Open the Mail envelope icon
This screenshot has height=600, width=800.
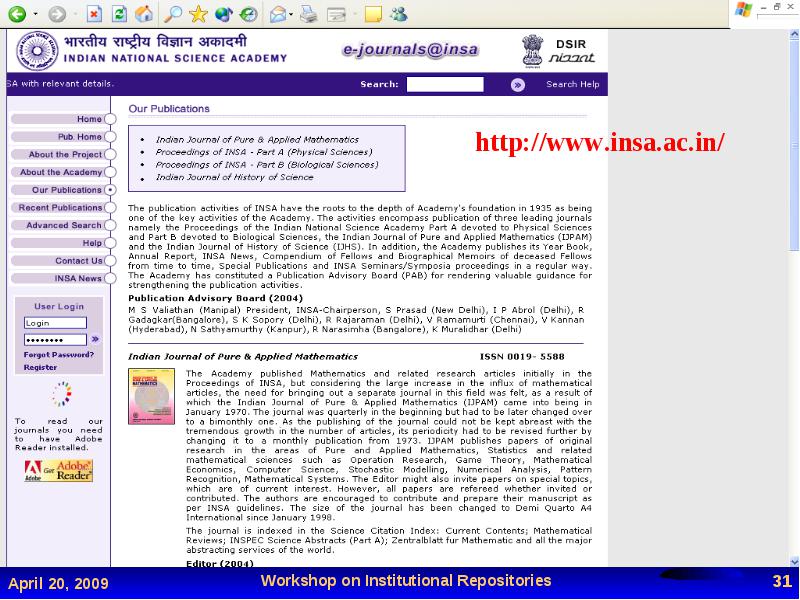click(x=278, y=14)
